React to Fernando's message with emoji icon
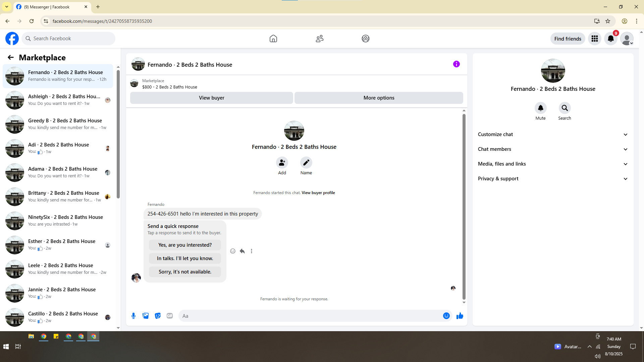The width and height of the screenshot is (644, 362). 233,251
